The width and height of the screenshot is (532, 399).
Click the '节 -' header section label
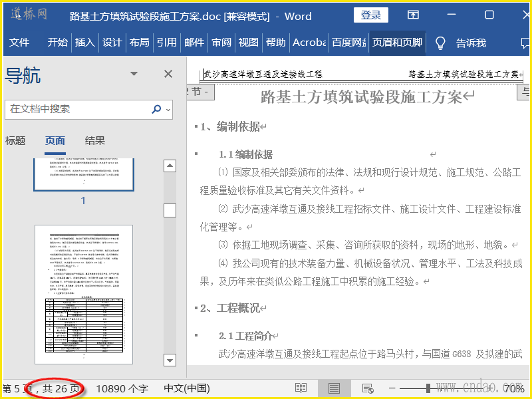(x=200, y=92)
